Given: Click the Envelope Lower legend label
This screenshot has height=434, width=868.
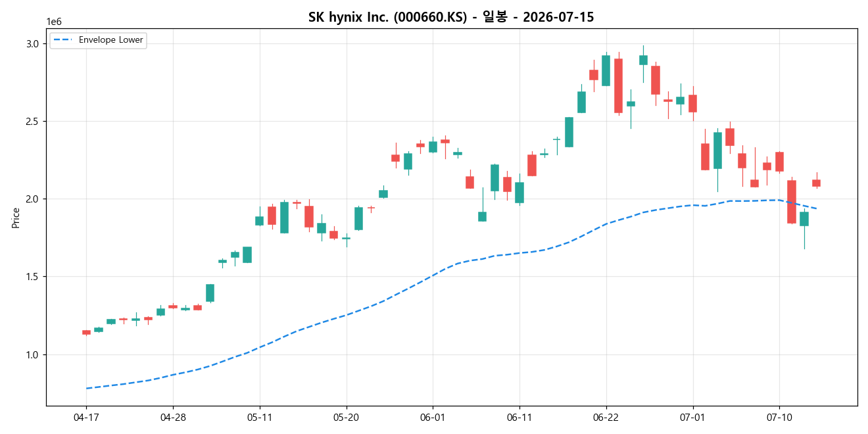Looking at the screenshot, I should (110, 40).
